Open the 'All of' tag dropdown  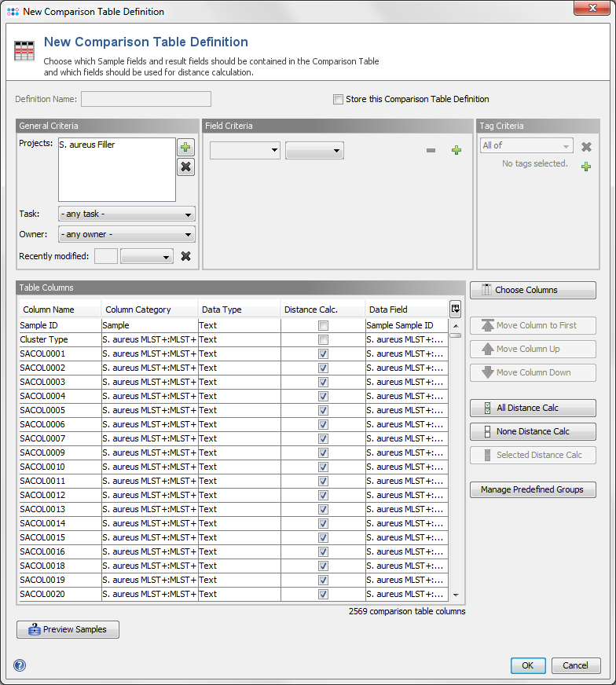[x=526, y=145]
